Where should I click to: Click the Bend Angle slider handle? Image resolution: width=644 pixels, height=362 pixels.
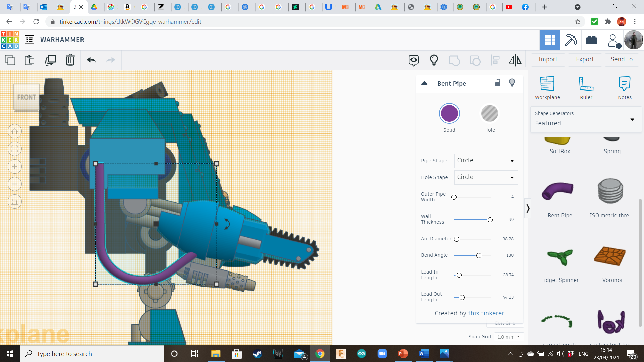(x=479, y=256)
